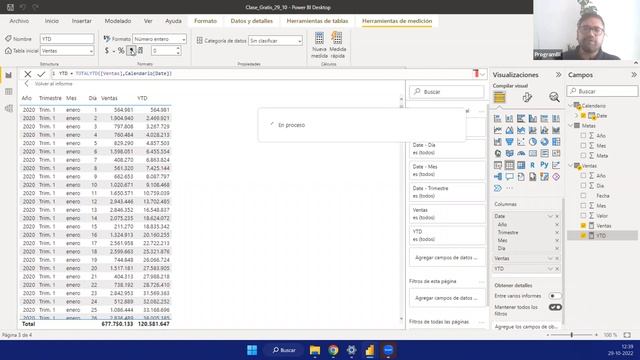This screenshot has width=640, height=360.
Task: Select the Line chart visual
Action: pyautogui.click(x=498, y=130)
